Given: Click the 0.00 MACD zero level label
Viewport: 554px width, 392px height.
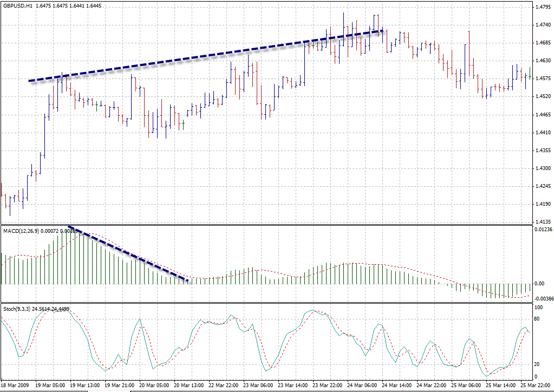Looking at the screenshot, I should 539,284.
